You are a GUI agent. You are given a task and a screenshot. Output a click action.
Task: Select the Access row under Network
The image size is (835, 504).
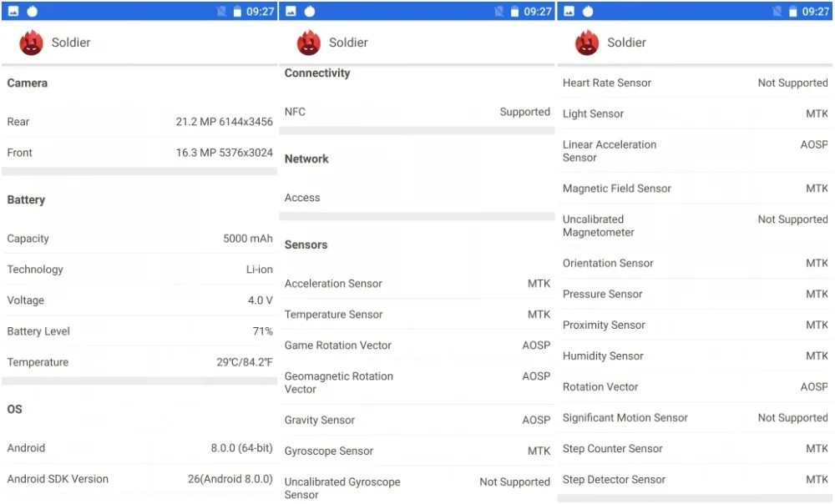pyautogui.click(x=417, y=198)
